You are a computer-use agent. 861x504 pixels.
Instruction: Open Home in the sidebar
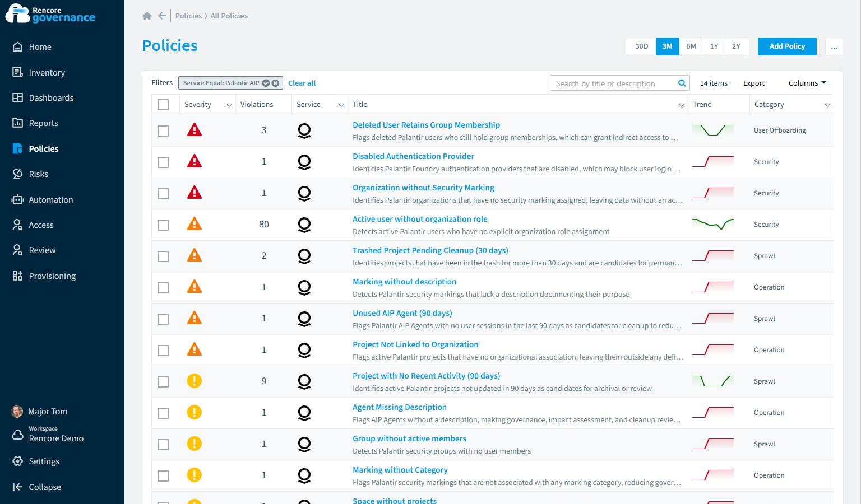(40, 47)
